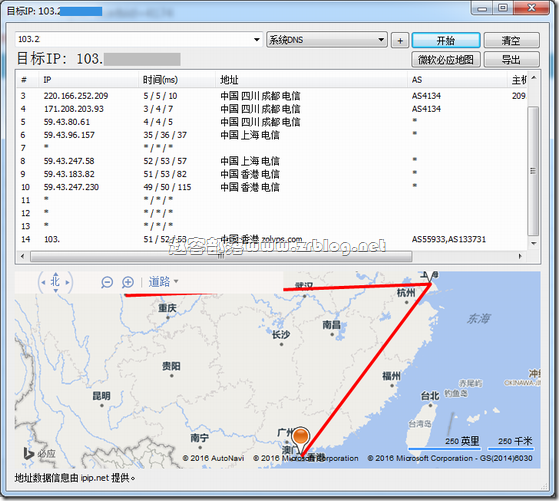
Task: Click the horizontal scrollbar of the hop list
Action: [221, 256]
